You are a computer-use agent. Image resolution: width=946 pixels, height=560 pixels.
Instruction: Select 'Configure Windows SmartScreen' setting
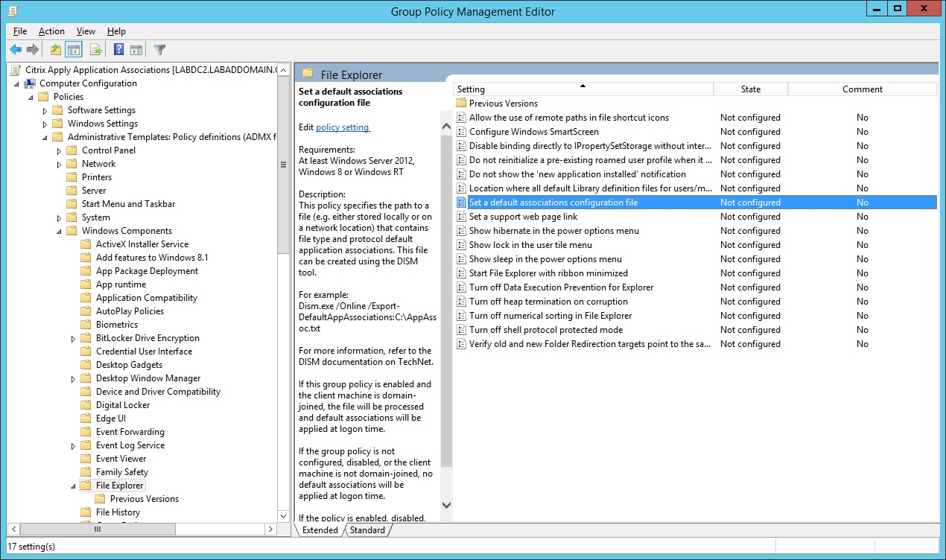pyautogui.click(x=533, y=132)
